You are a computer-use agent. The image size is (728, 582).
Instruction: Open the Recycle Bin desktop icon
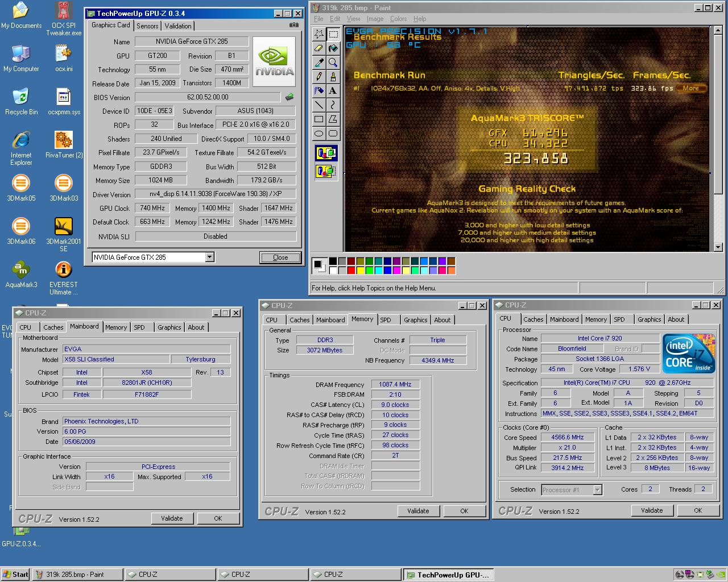[21, 101]
